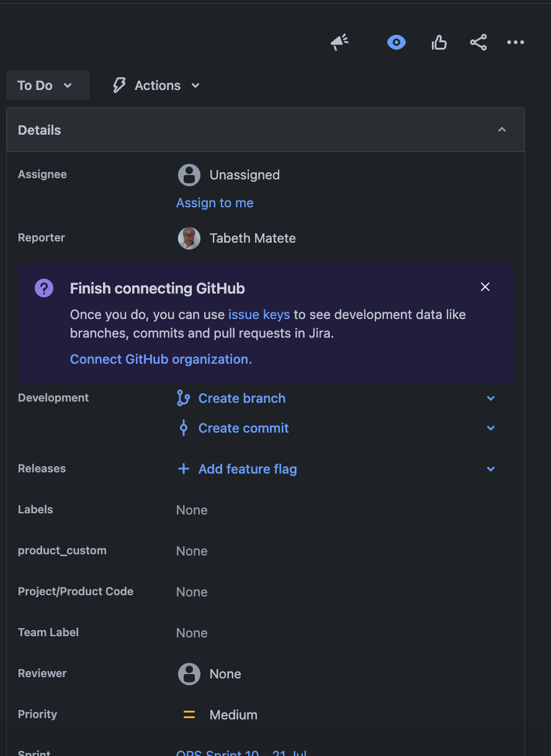Screen dimensions: 551x756
Task: Collapse the Details panel
Action: point(502,130)
